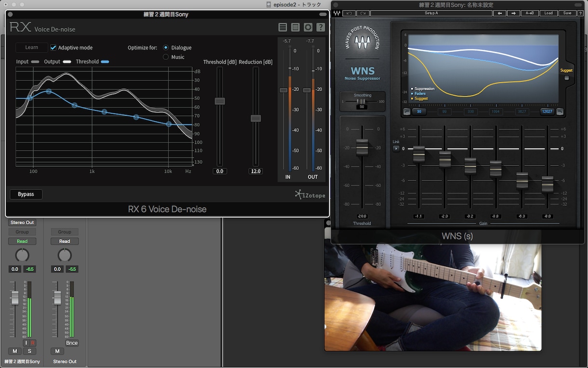Click the Waves logo in WNS toolbar
This screenshot has height=368, width=588.
(336, 13)
